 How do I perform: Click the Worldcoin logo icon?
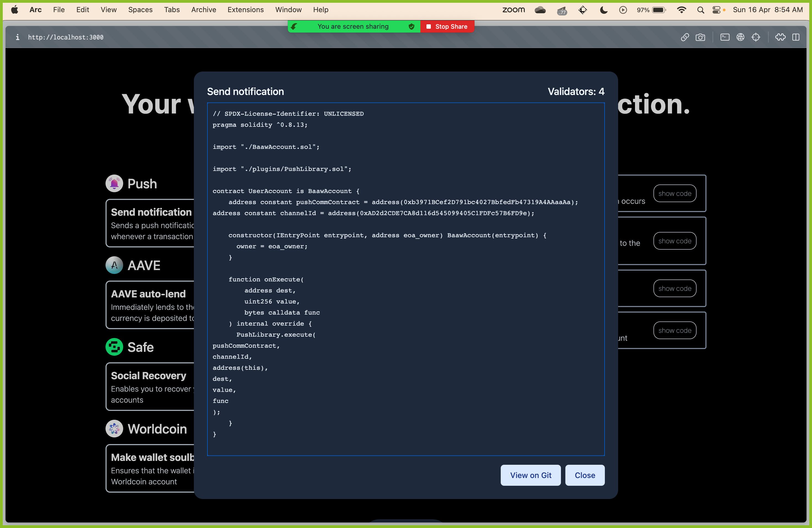[114, 428]
